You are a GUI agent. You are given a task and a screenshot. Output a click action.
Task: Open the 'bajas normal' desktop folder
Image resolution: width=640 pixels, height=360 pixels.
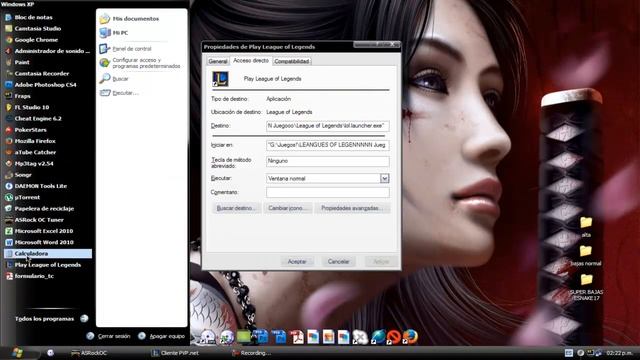586,256
